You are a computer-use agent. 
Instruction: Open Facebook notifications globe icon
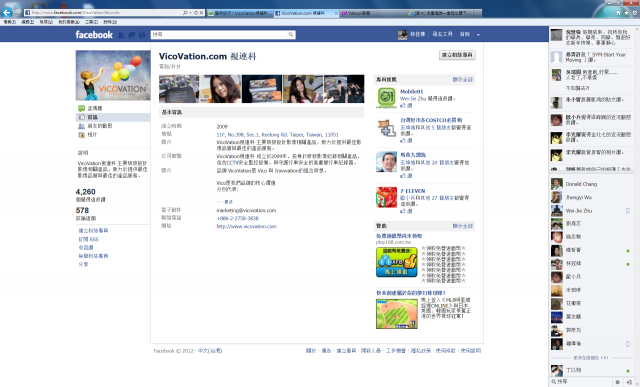pos(142,35)
